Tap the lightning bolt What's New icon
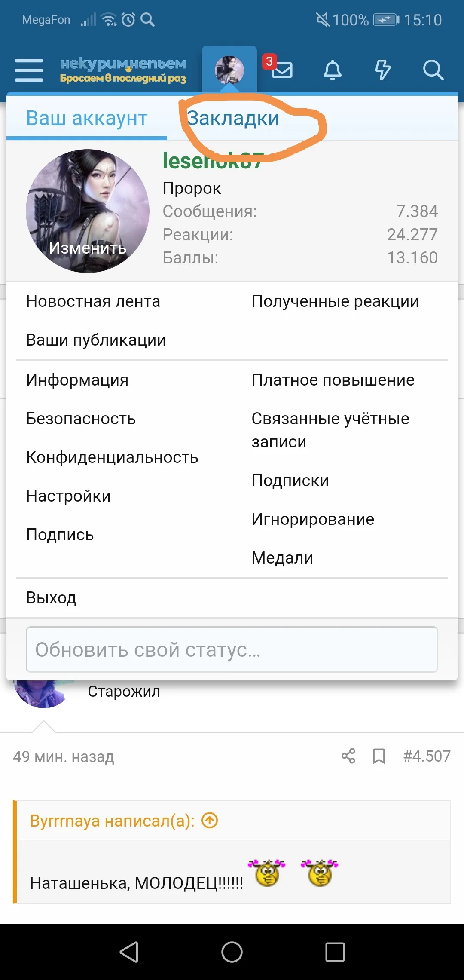This screenshot has width=464, height=980. [382, 70]
